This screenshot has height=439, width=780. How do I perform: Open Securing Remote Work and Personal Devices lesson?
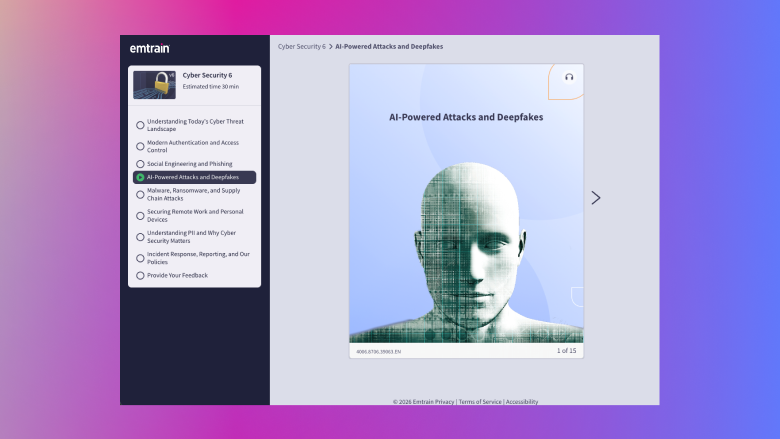coord(195,216)
